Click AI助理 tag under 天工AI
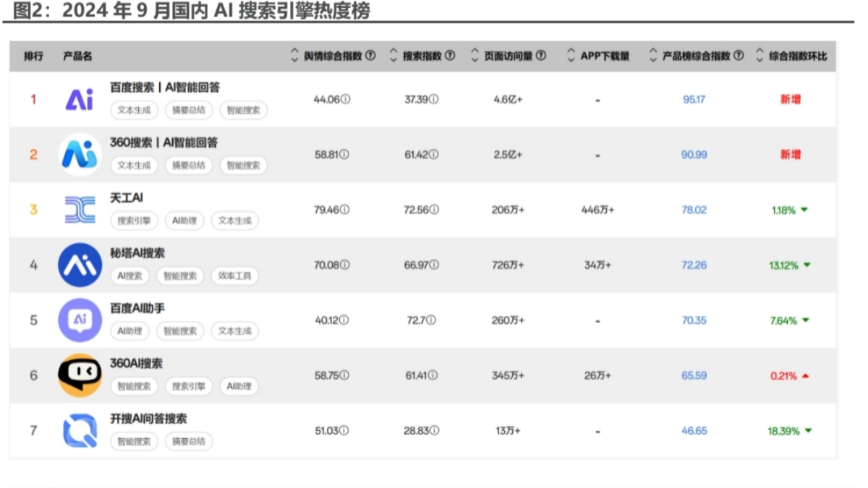 point(184,221)
